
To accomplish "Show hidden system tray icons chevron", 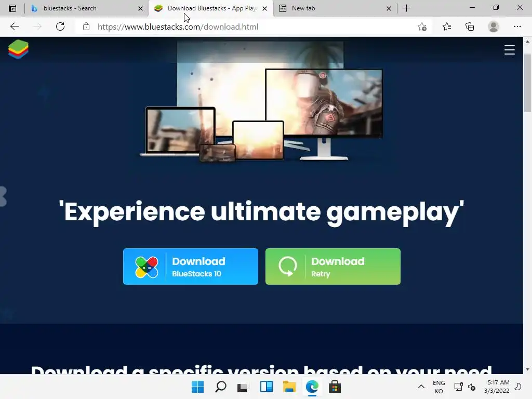I will (x=421, y=387).
